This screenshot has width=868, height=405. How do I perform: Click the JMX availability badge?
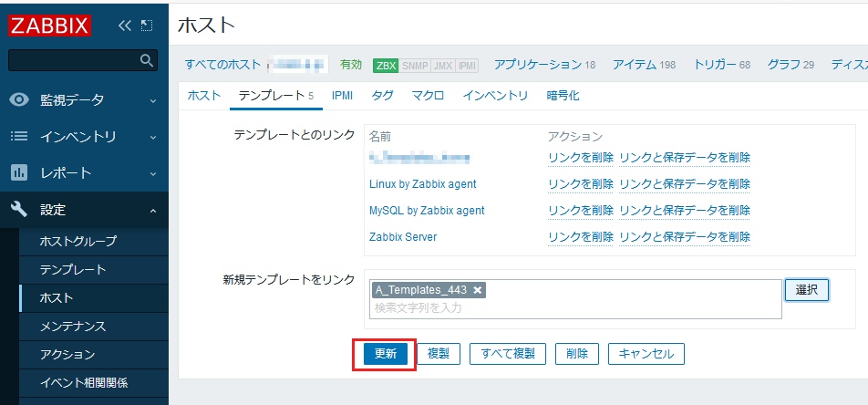click(x=443, y=66)
